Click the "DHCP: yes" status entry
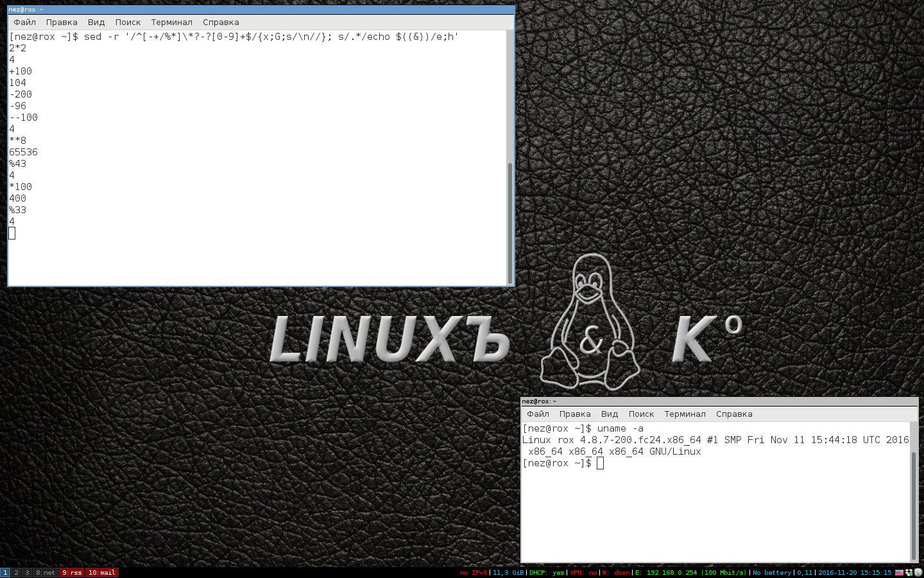This screenshot has height=578, width=924. pyautogui.click(x=547, y=573)
